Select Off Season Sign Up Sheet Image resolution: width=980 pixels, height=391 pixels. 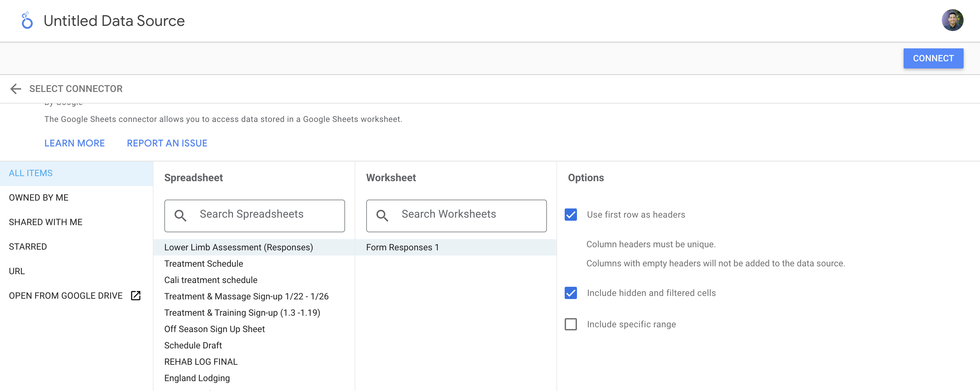(x=254, y=329)
